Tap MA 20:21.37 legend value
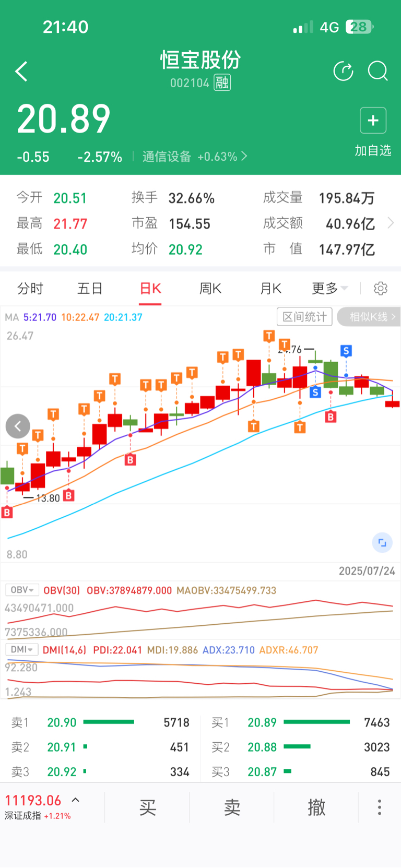The height and width of the screenshot is (868, 401). (123, 317)
